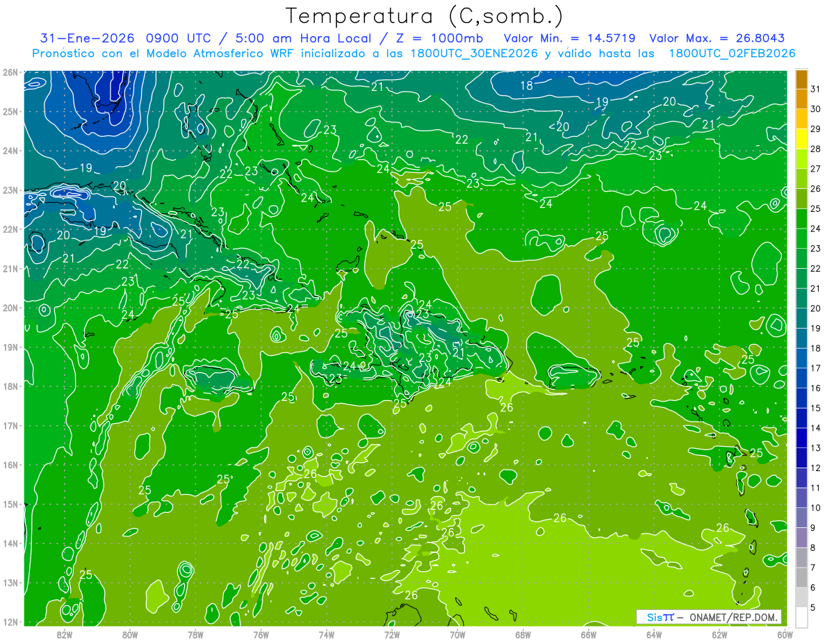Click the contour label 18 on the map
The width and height of the screenshot is (834, 644).
(x=526, y=85)
